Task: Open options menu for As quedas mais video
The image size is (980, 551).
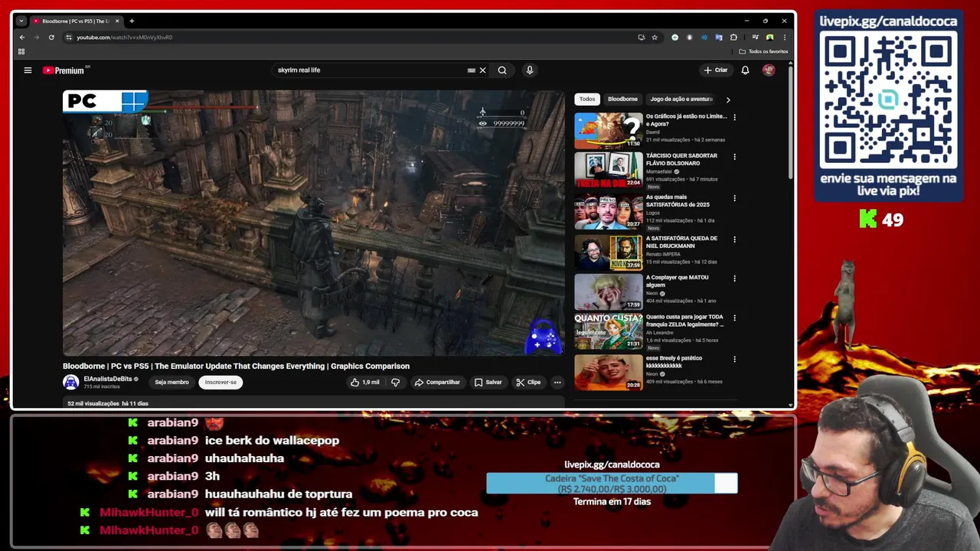Action: tap(734, 197)
